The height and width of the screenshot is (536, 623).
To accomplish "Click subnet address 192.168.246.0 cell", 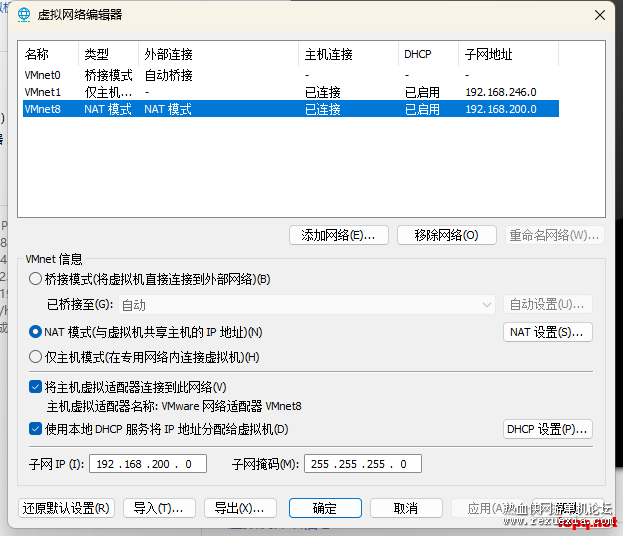I will point(501,92).
